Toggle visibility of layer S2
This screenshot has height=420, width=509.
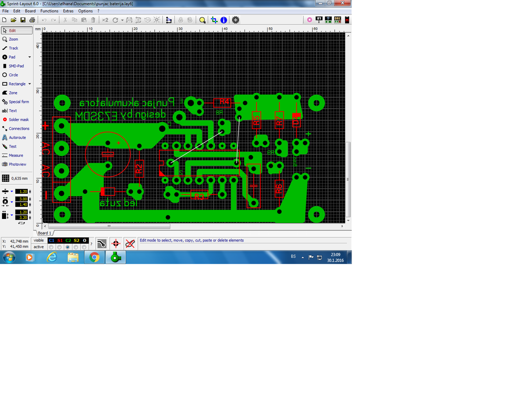point(76,240)
